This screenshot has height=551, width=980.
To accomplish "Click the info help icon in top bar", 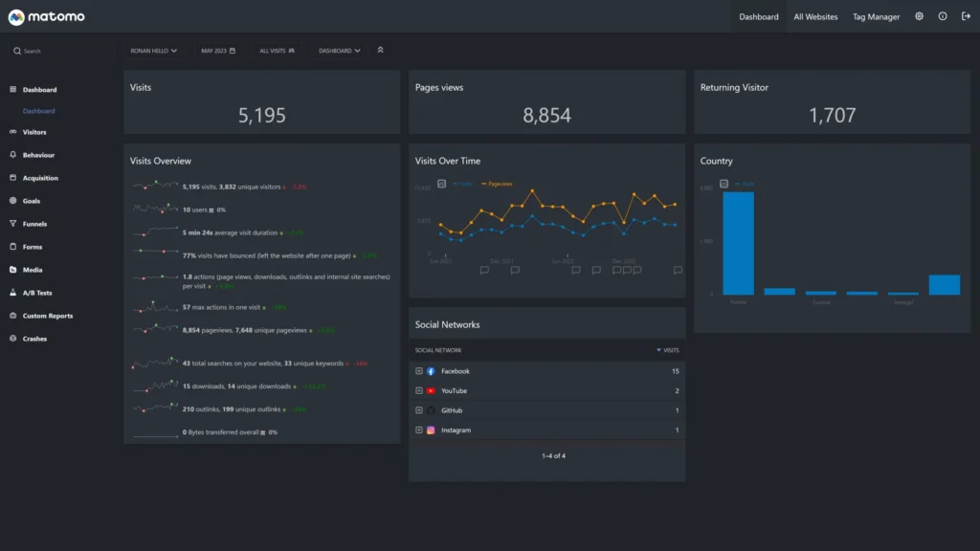I will pos(943,16).
